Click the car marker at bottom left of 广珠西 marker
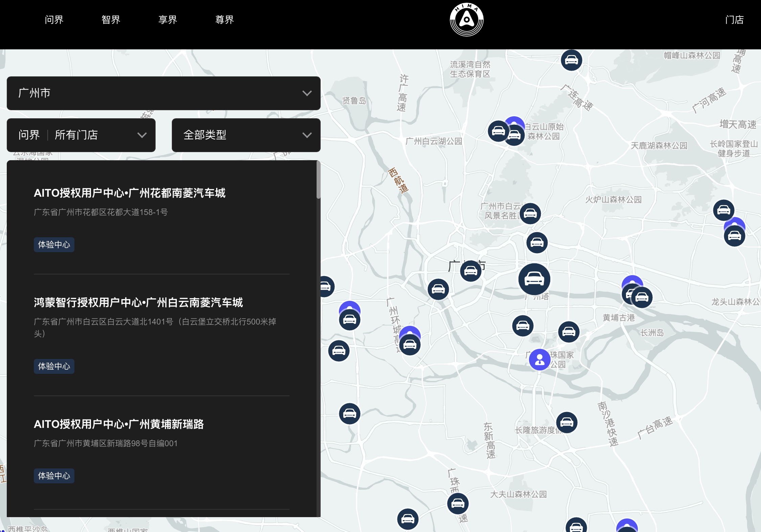 pos(408,519)
